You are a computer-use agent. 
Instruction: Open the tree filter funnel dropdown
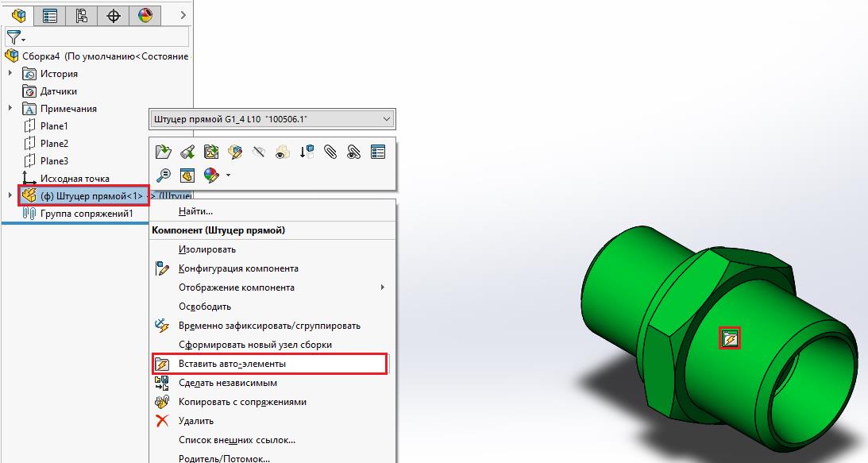(15, 37)
